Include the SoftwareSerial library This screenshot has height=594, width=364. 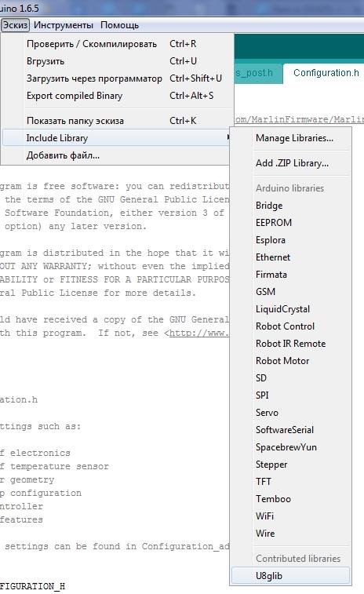pos(285,430)
